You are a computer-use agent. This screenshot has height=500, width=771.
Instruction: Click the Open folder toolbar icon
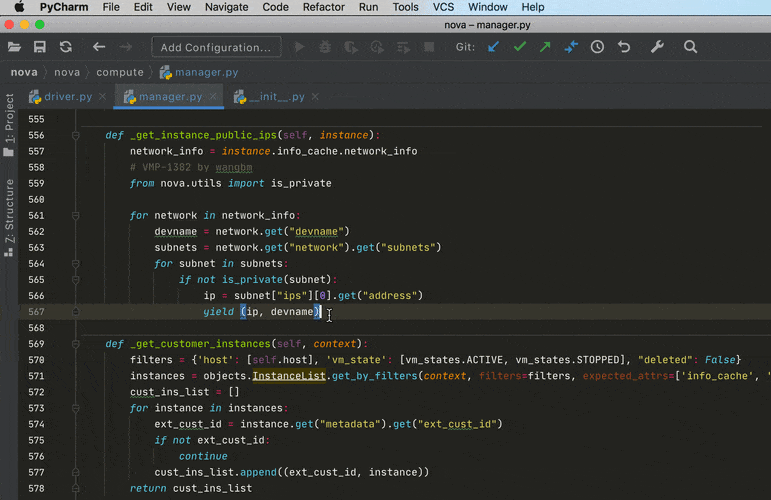click(x=14, y=47)
